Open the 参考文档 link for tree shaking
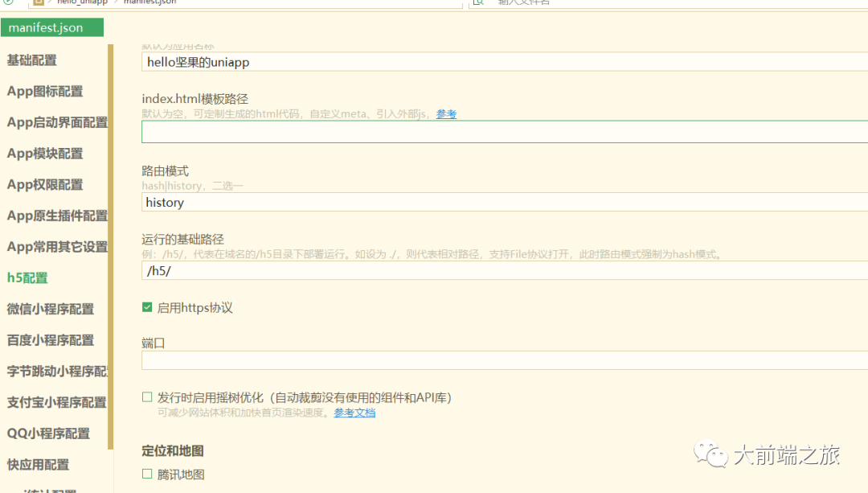 pyautogui.click(x=354, y=413)
